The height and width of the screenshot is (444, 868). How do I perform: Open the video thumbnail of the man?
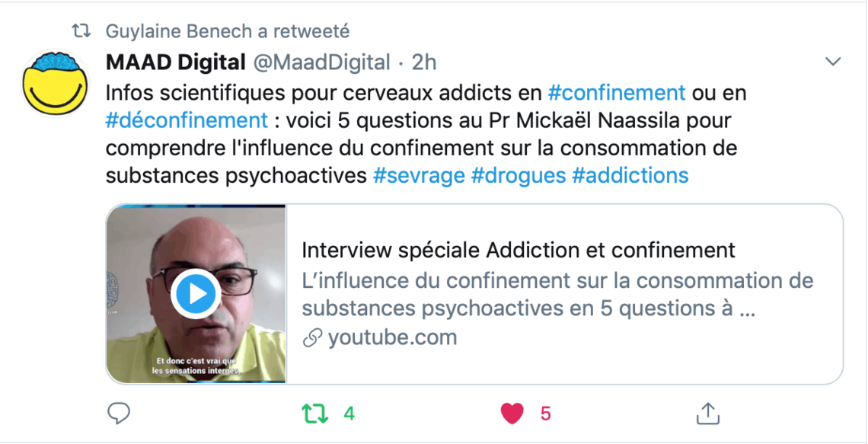click(x=196, y=293)
